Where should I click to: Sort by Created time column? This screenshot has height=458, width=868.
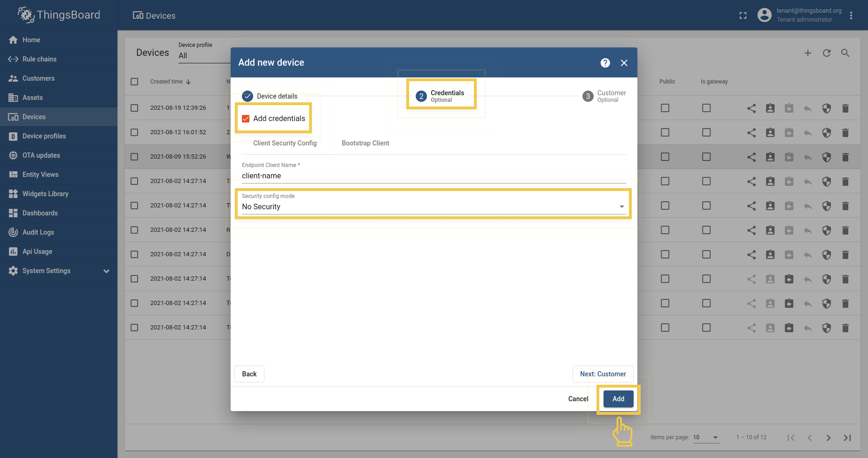click(170, 82)
